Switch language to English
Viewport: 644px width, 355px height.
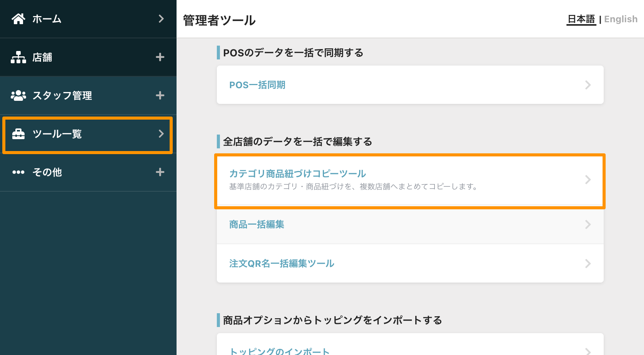[x=621, y=19]
